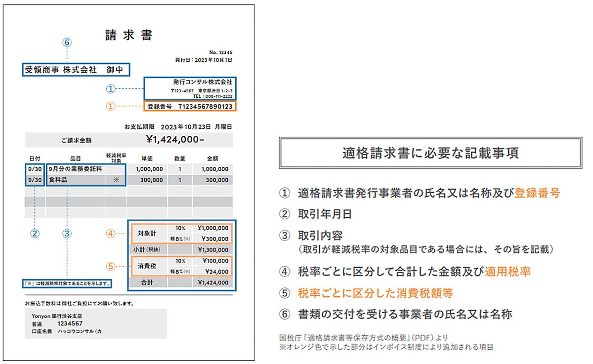Select the 受領商事 株式会社 御中 recipient box

(x=77, y=70)
